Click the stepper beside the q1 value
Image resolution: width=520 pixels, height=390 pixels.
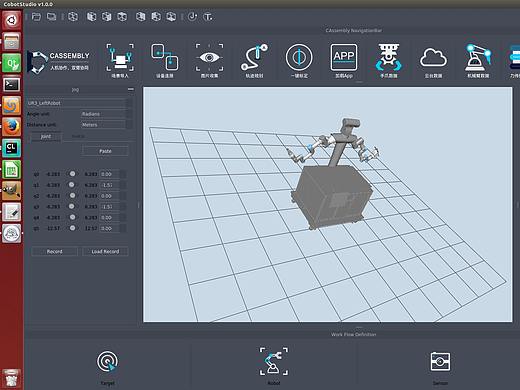(123, 185)
